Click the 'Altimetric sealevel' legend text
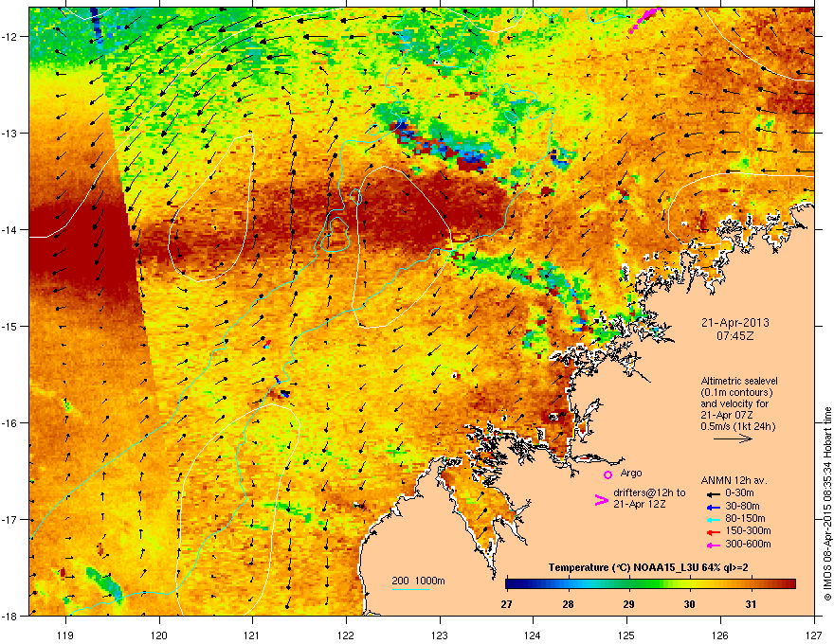 point(739,381)
